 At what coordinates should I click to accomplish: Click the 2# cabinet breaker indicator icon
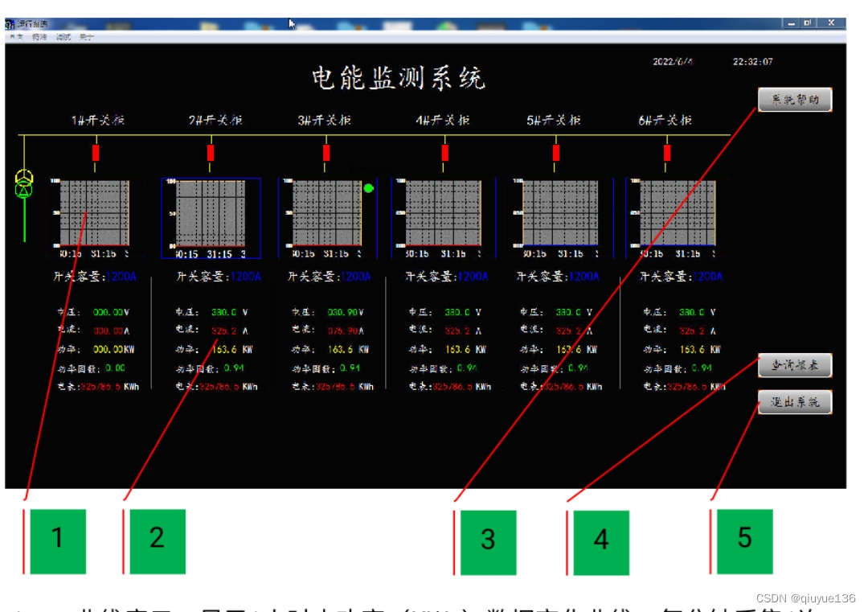(209, 151)
